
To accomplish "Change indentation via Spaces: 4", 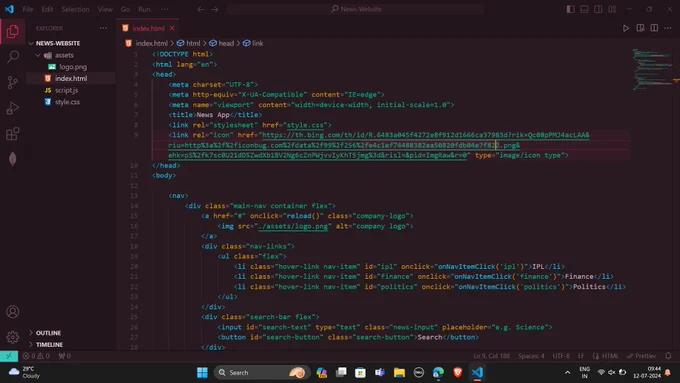I will tap(531, 356).
